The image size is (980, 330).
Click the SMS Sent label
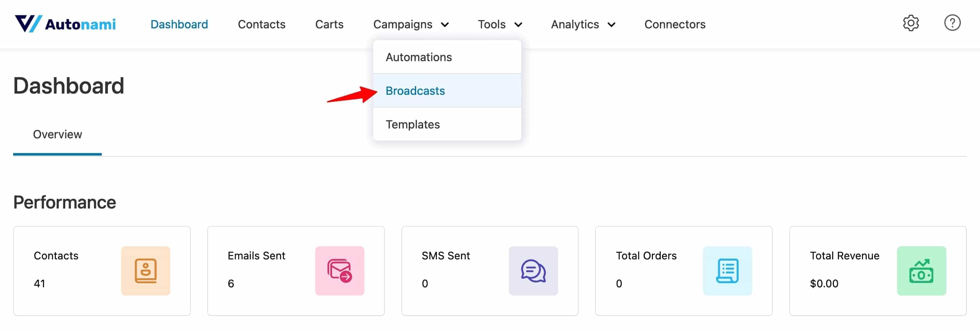446,256
